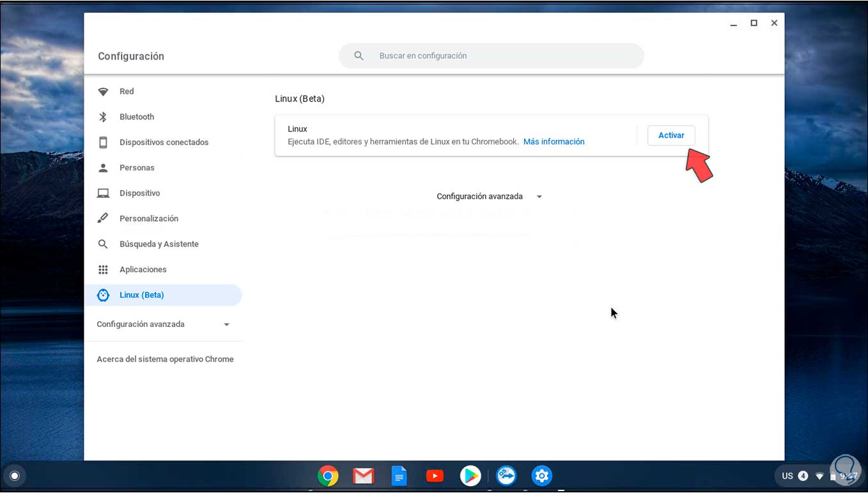Click the Buscar en configuración search field

pos(491,56)
